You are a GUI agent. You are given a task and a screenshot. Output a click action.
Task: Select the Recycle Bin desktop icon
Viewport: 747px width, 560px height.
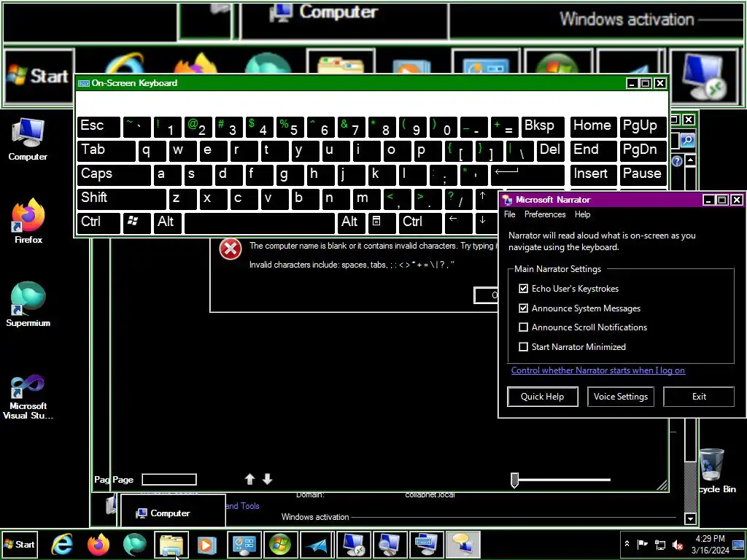tap(713, 471)
